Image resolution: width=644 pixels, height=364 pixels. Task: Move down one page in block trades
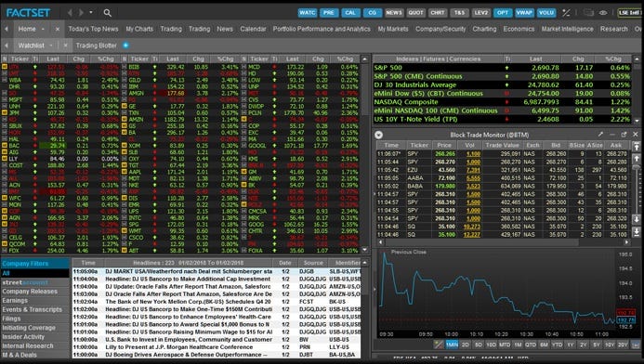(x=637, y=219)
